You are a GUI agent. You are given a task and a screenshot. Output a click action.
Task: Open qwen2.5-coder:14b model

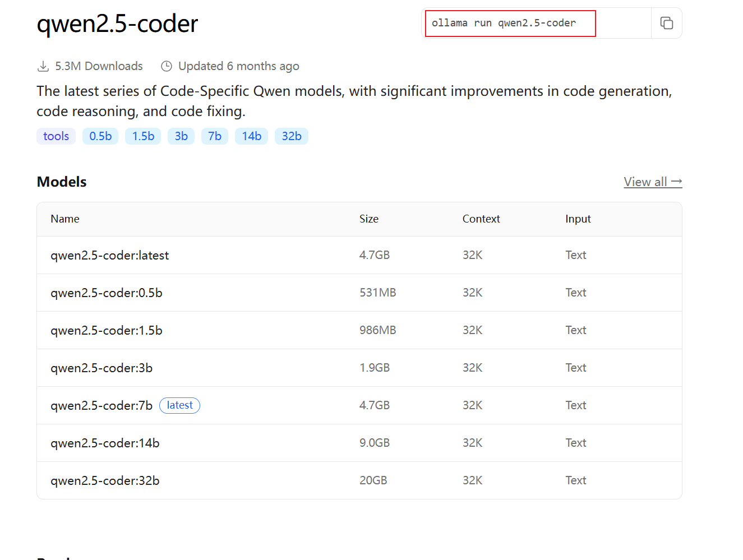coord(105,443)
